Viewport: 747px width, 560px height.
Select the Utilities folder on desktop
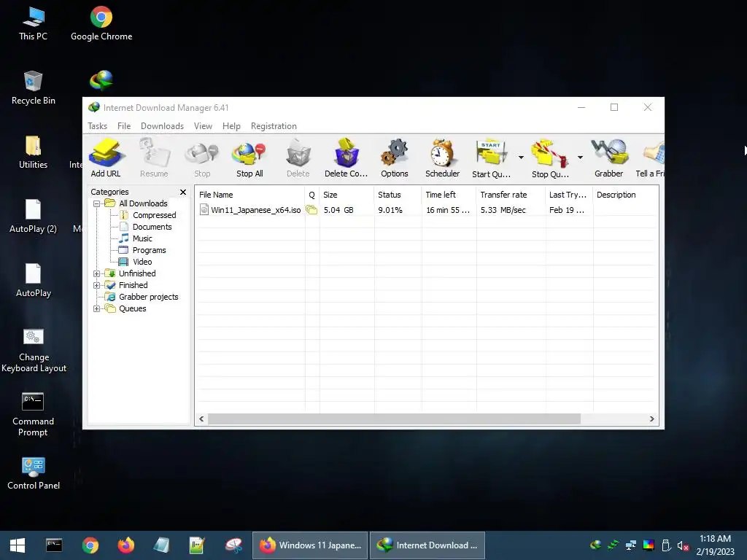[x=34, y=152]
